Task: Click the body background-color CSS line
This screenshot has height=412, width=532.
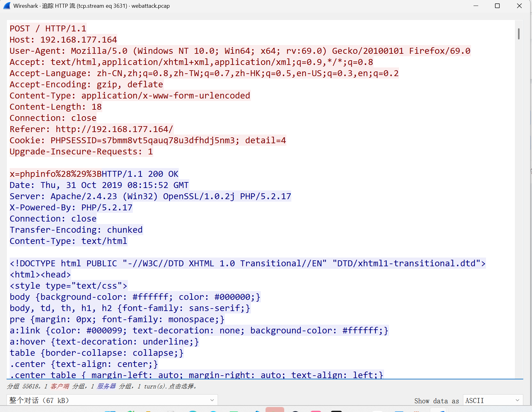Action: (x=135, y=297)
